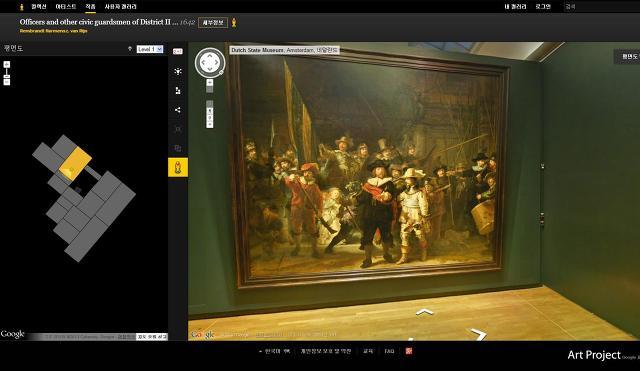Zoom in on the floor plan
The height and width of the screenshot is (371, 640).
click(7, 64)
